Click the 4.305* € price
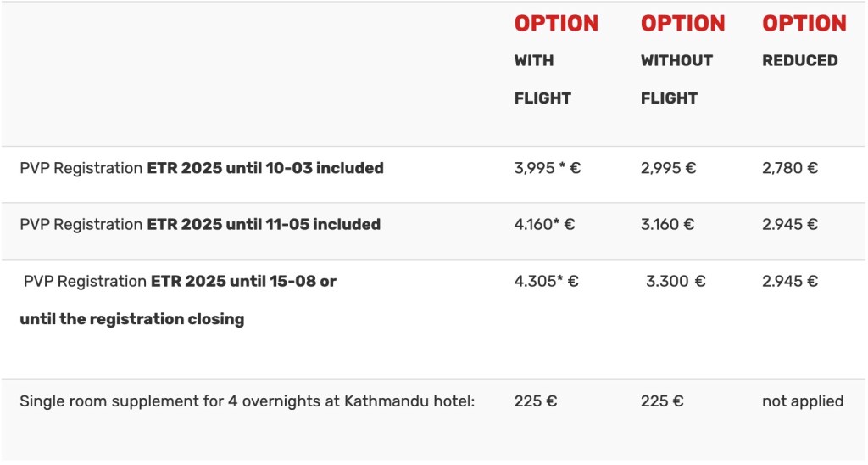Viewport: 868px width, 465px height. [546, 281]
